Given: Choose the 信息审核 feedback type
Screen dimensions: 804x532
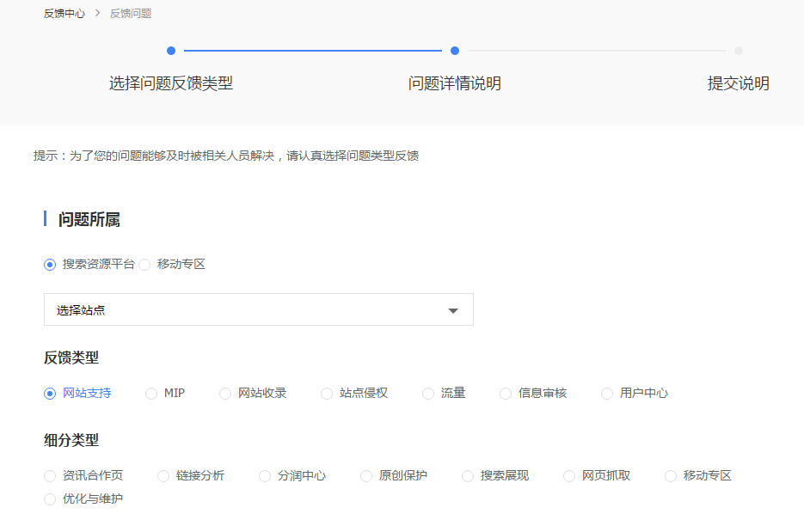Looking at the screenshot, I should [505, 393].
